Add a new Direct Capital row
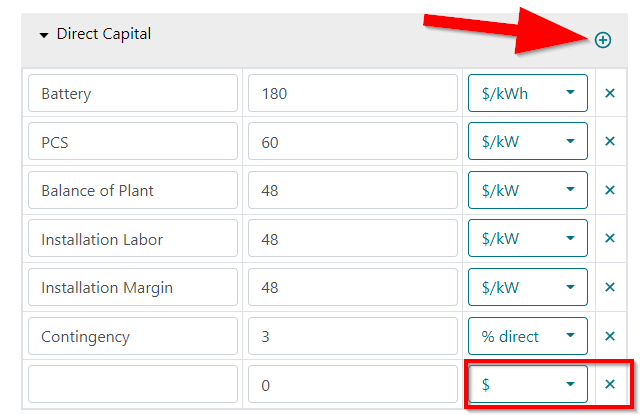Image resolution: width=640 pixels, height=415 pixels. (602, 40)
